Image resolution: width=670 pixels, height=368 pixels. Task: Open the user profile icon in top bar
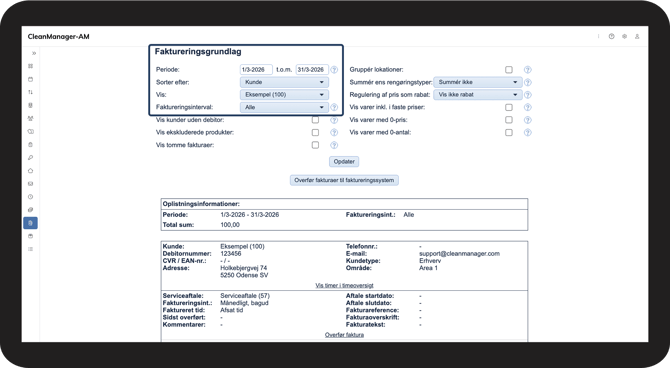[x=637, y=37]
